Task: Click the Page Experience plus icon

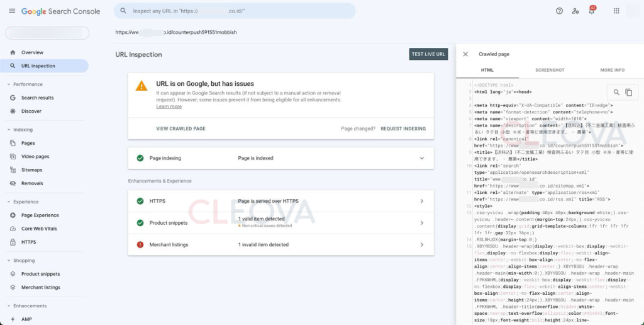Action: (x=13, y=215)
